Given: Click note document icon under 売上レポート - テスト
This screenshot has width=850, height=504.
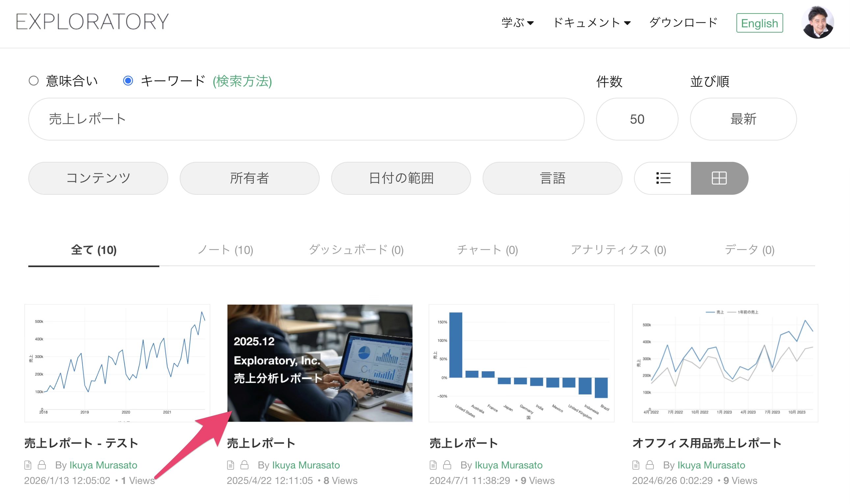Looking at the screenshot, I should (x=28, y=465).
